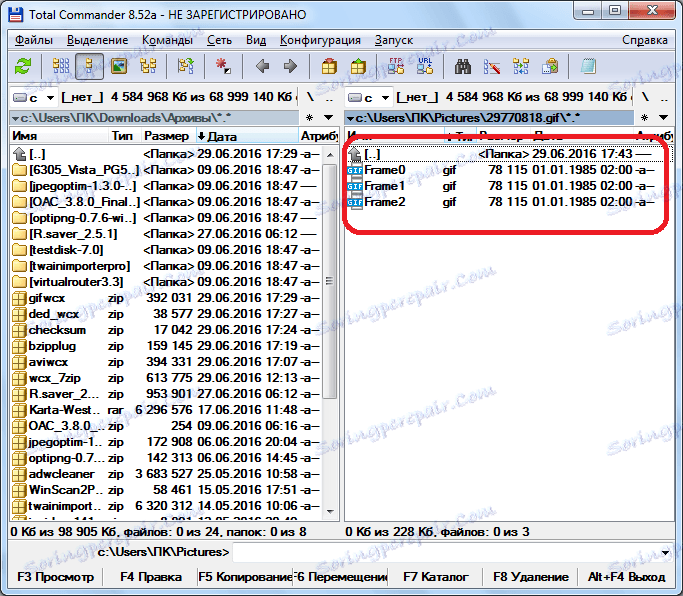Click the left panel parent folder up icon
Viewport: 683px width, 596px height.
(x=20, y=154)
